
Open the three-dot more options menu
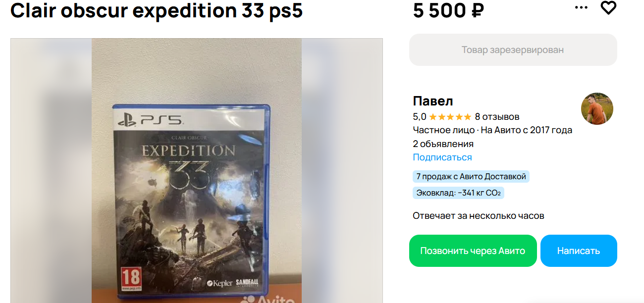pyautogui.click(x=581, y=7)
